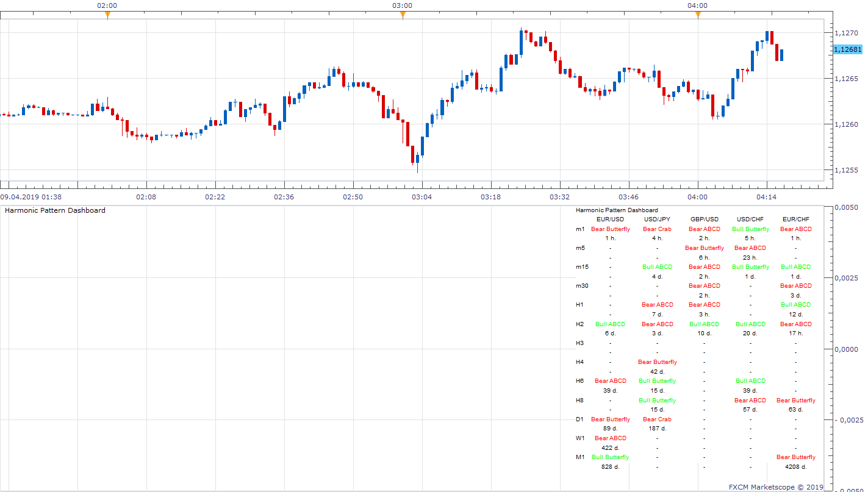Click Bull ABCD in H6 USD/CHF cell
Viewport: 868px width, 492px height.
tap(750, 381)
